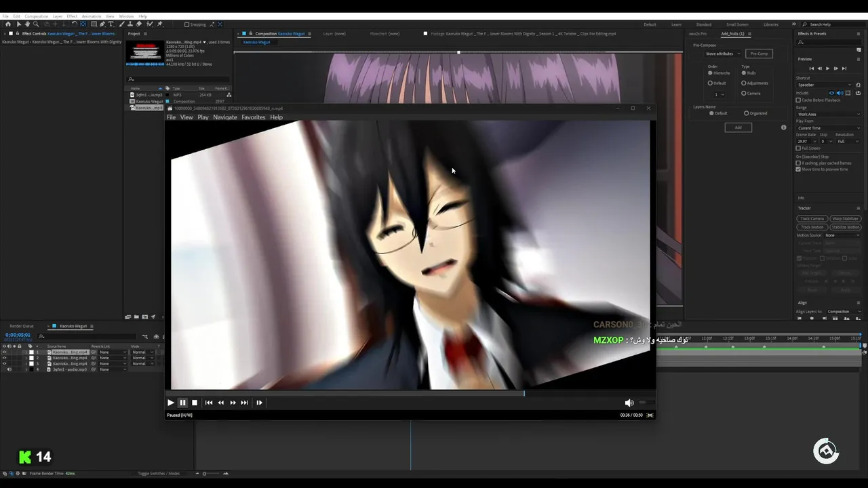Open the Project panel menu icon

145,33
